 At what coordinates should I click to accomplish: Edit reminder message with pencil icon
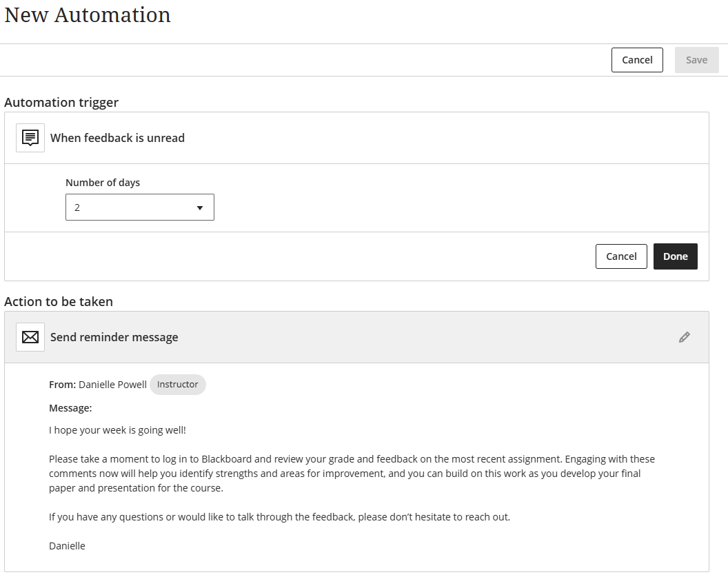coord(684,337)
